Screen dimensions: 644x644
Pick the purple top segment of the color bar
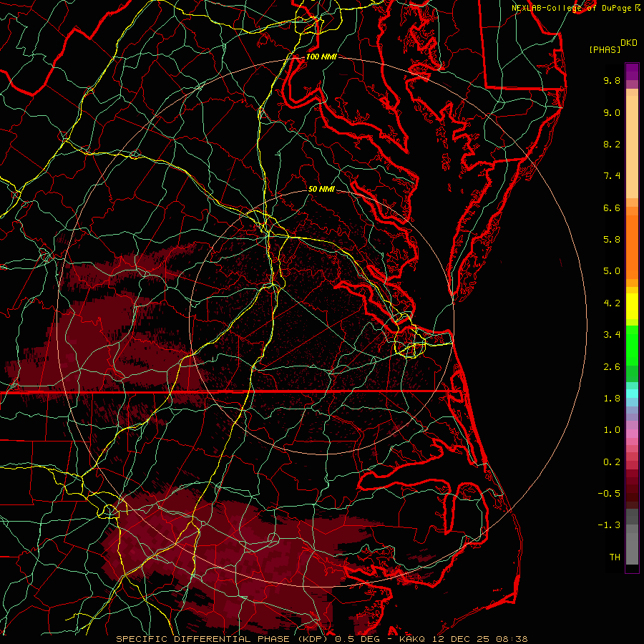click(632, 72)
